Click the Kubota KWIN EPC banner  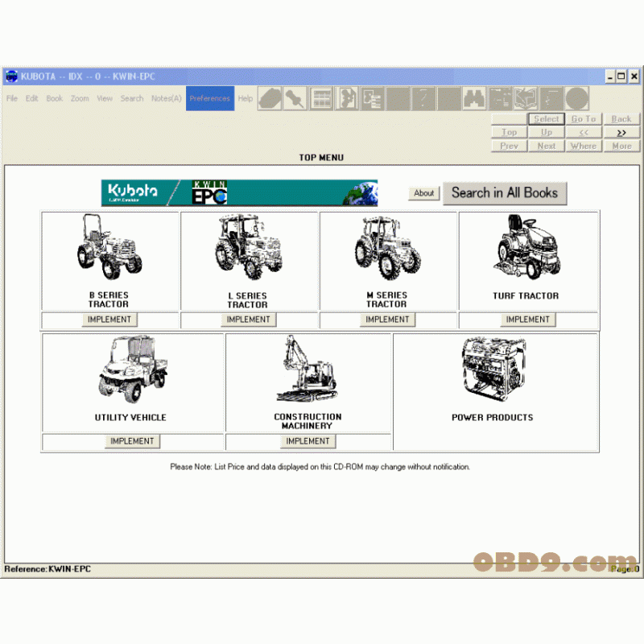[239, 192]
